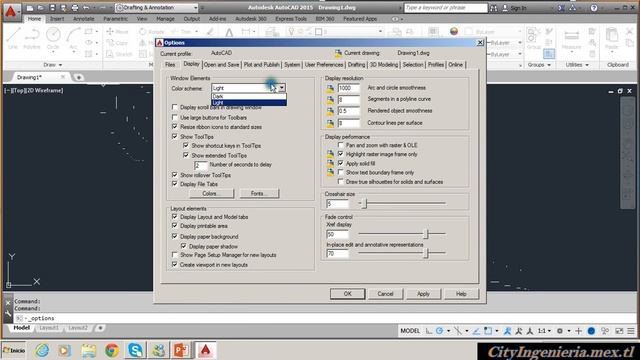Enable Use large buttons for Toolbars

pos(175,118)
